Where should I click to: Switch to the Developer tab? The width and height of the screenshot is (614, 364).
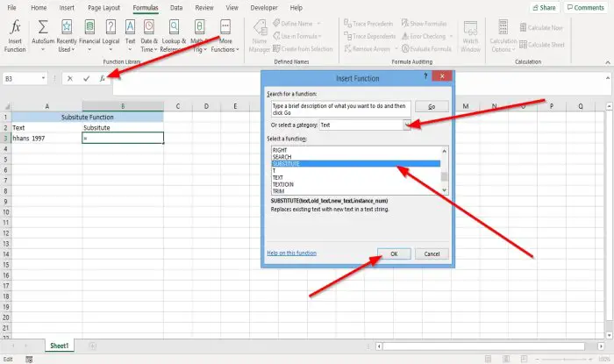coord(264,7)
